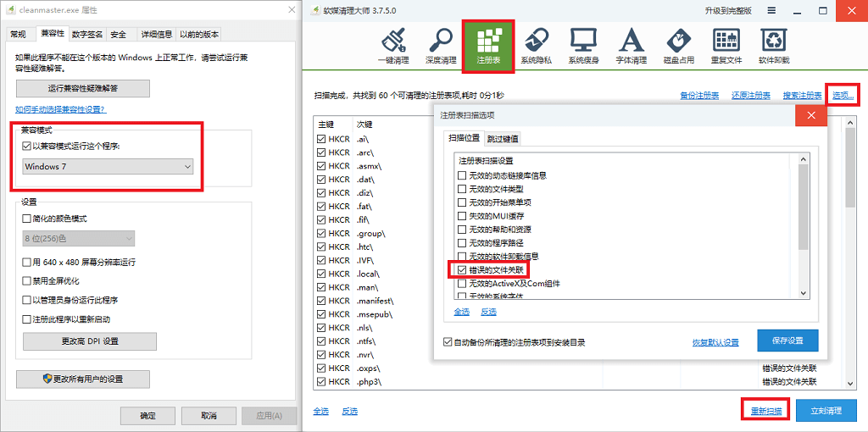The height and width of the screenshot is (432, 868).
Task: Enable 禁用全屏优化 checkbox
Action: click(x=26, y=281)
